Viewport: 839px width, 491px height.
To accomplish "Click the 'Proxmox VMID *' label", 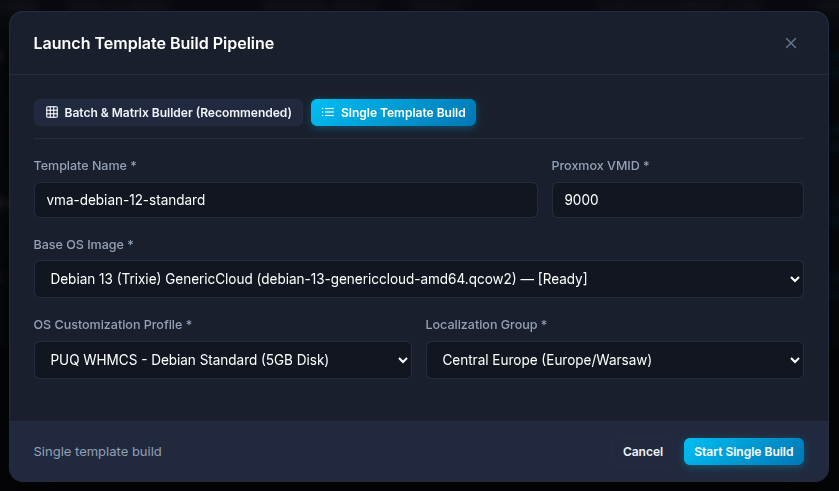I will click(x=600, y=165).
